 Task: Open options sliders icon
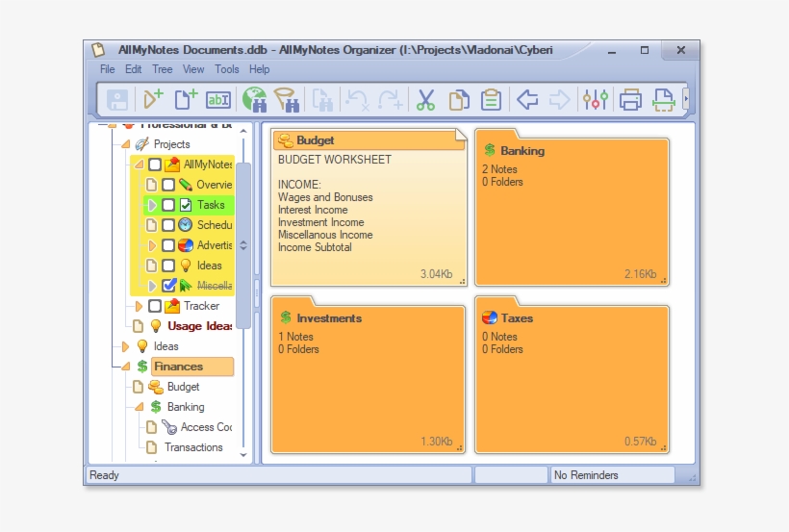pyautogui.click(x=596, y=99)
